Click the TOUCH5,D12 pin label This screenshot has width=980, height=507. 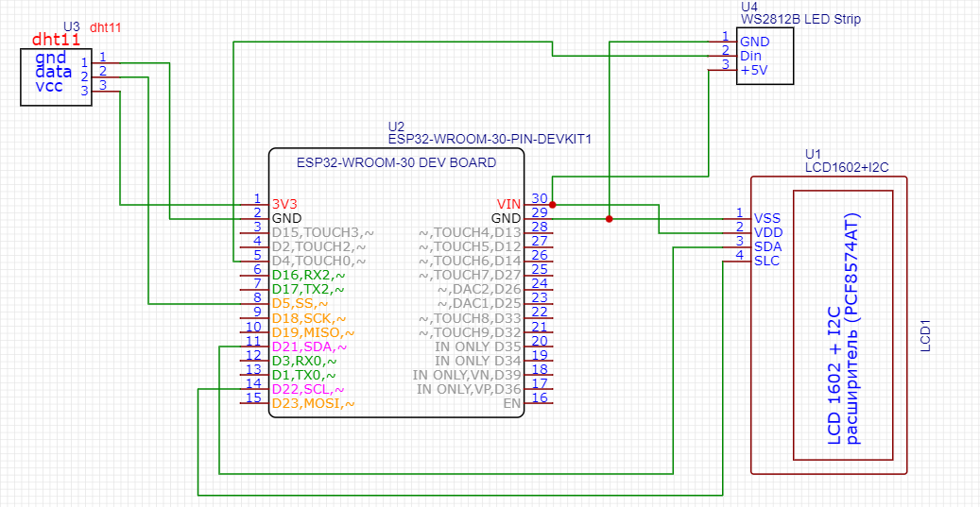[470, 247]
